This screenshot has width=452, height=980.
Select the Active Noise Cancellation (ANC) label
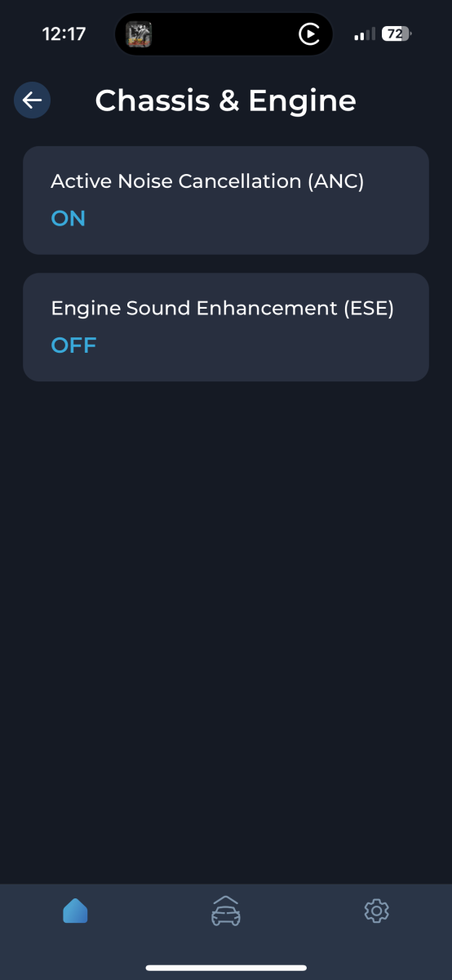point(207,181)
